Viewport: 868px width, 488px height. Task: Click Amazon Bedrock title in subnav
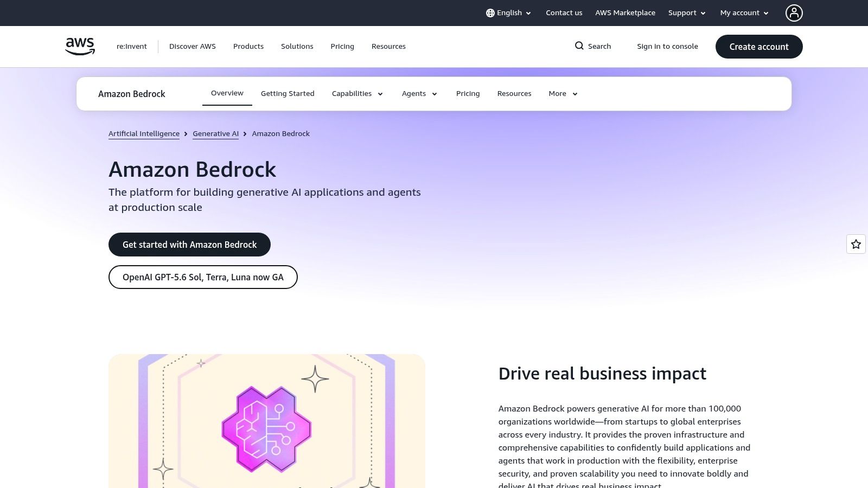pyautogui.click(x=132, y=94)
